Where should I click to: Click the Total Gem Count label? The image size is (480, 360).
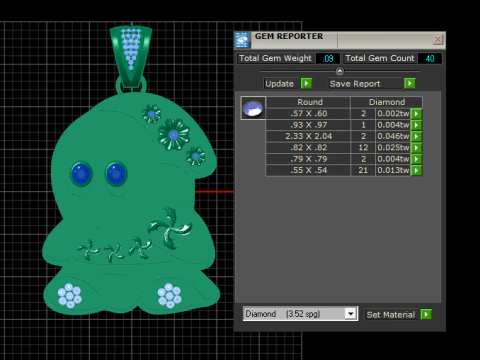point(380,58)
